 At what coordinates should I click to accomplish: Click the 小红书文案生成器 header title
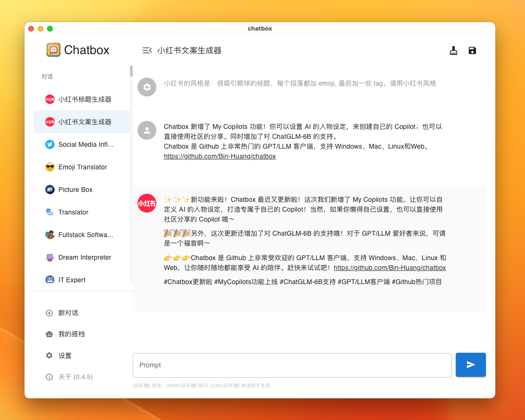189,50
